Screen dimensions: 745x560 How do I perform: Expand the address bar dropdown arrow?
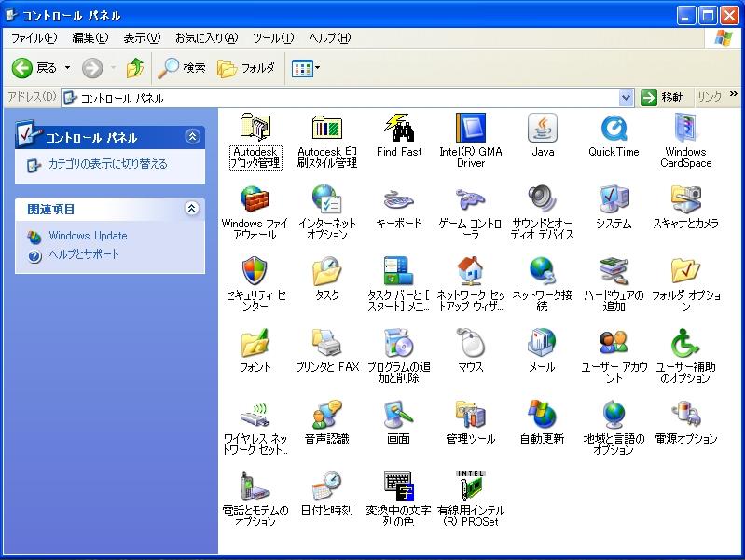(627, 98)
